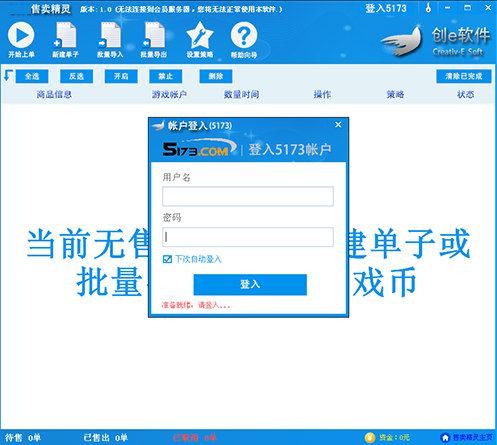Click 已取消 0单 status text

coord(195,438)
